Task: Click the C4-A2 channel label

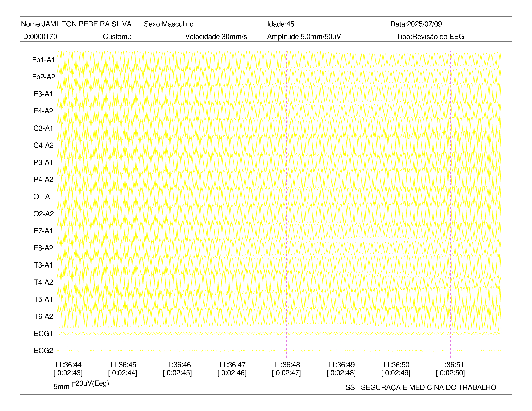Action: 44,145
